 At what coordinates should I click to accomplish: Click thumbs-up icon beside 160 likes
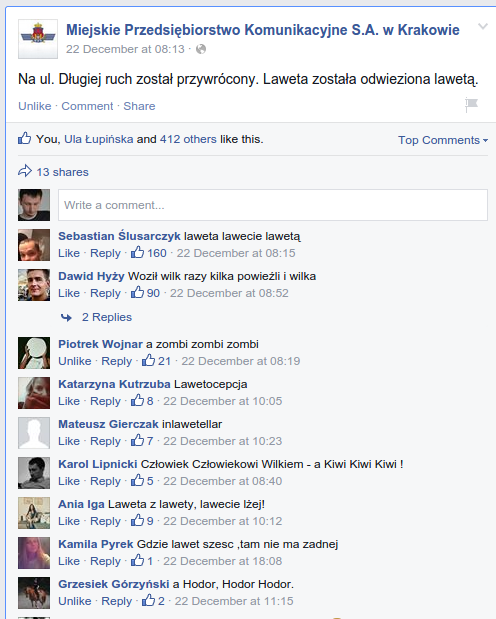[x=137, y=252]
